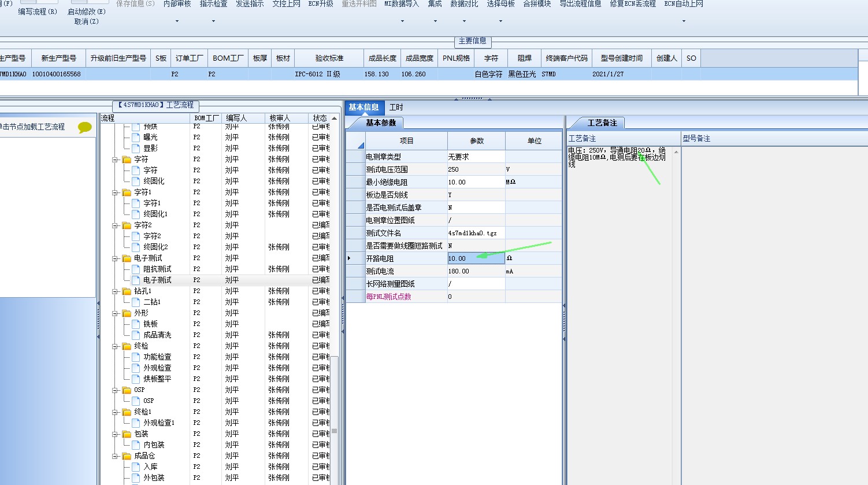This screenshot has height=485, width=868.
Task: Select the 基本参数 tab
Action: [x=381, y=123]
